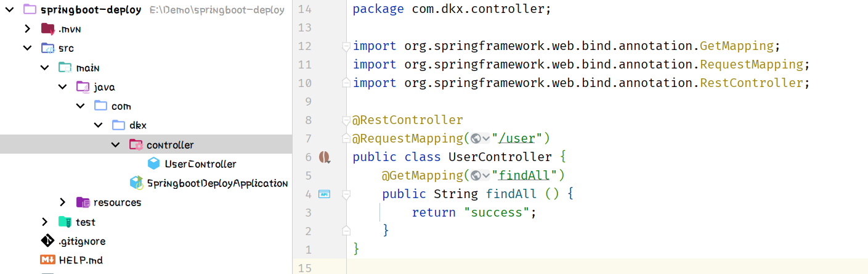Click the "success" string literal
This screenshot has width=868, height=274.
tap(497, 212)
